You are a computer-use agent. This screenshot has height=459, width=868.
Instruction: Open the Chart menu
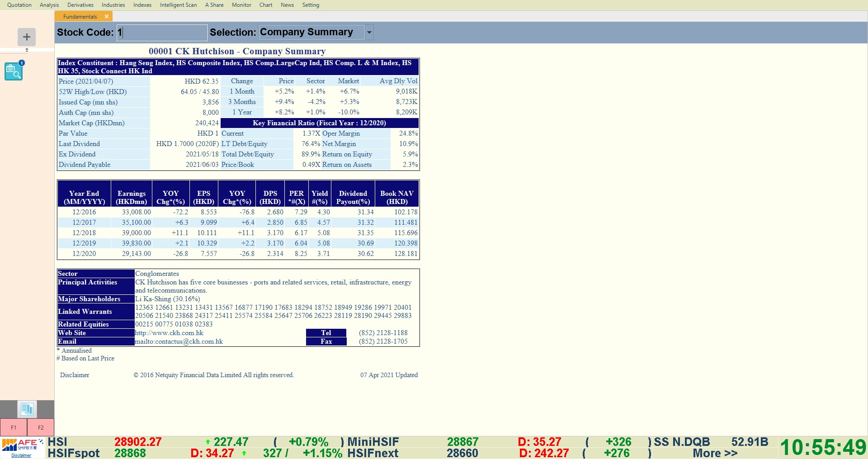point(266,5)
